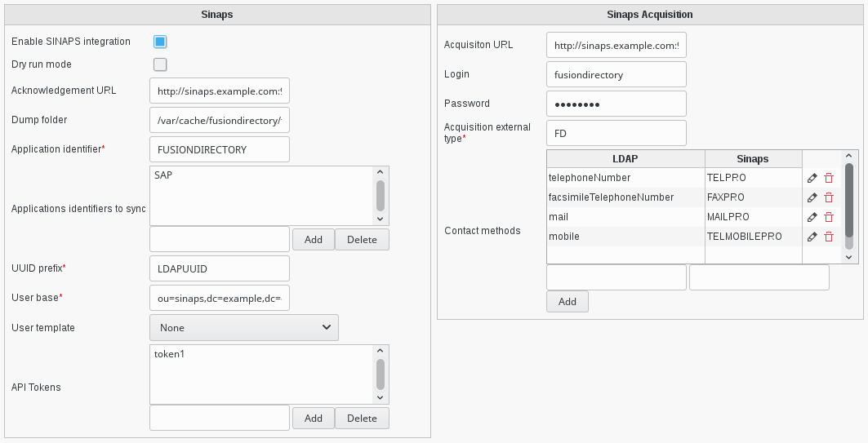The width and height of the screenshot is (868, 443).
Task: Add a new API token
Action: (314, 418)
